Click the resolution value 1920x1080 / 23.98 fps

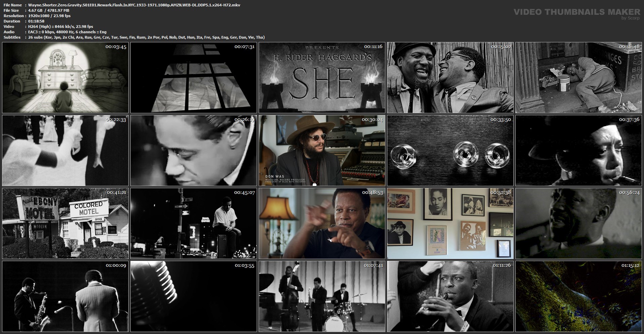pyautogui.click(x=49, y=16)
